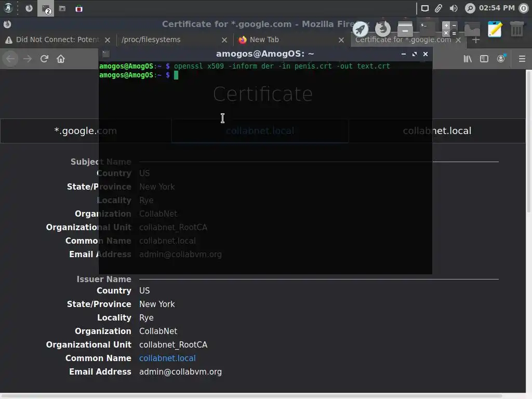Close the amogos terminal window
This screenshot has width=532, height=399.
point(425,54)
